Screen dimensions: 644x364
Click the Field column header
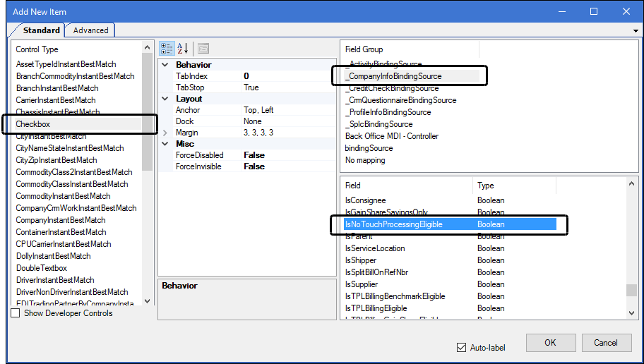408,186
